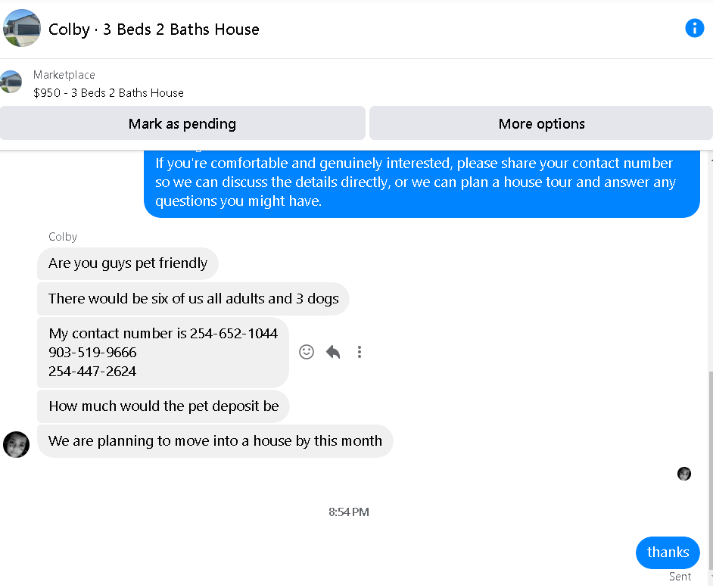This screenshot has height=588, width=713.
Task: Select the 'planning to move' message bubble
Action: coord(215,441)
